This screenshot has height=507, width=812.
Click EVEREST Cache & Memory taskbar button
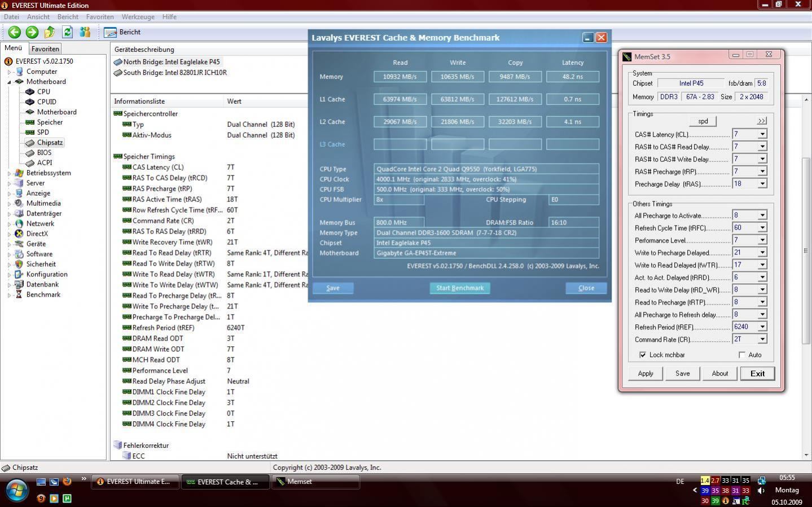[226, 482]
